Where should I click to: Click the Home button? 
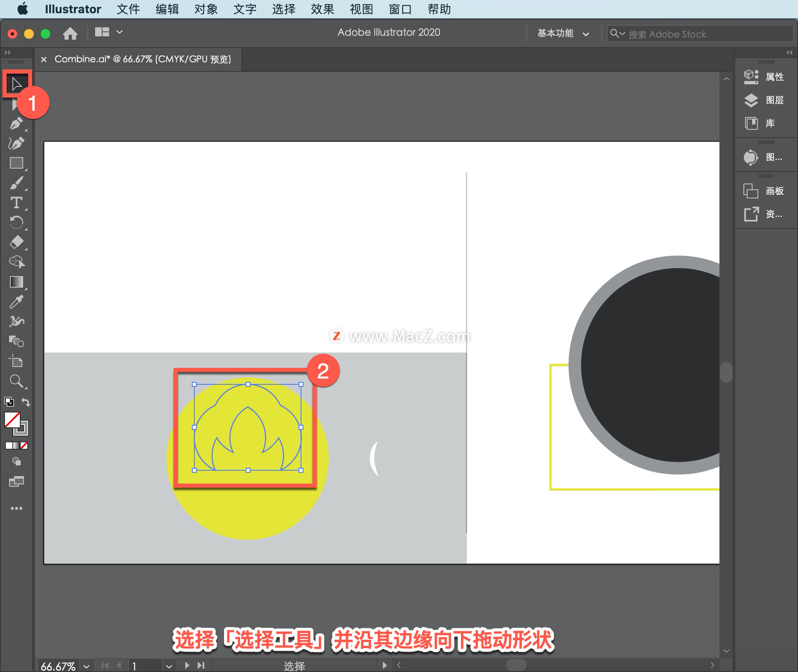point(70,33)
